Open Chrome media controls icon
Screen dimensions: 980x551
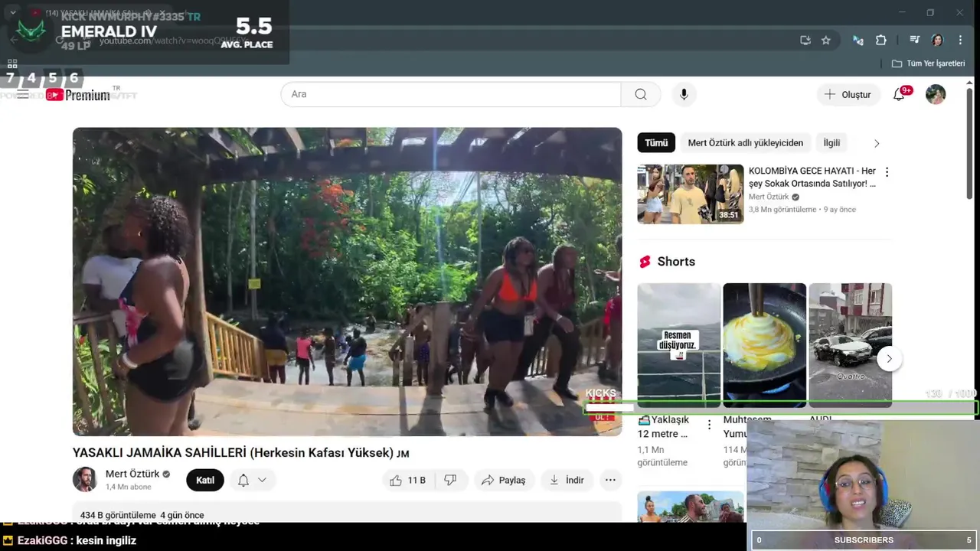click(x=915, y=40)
